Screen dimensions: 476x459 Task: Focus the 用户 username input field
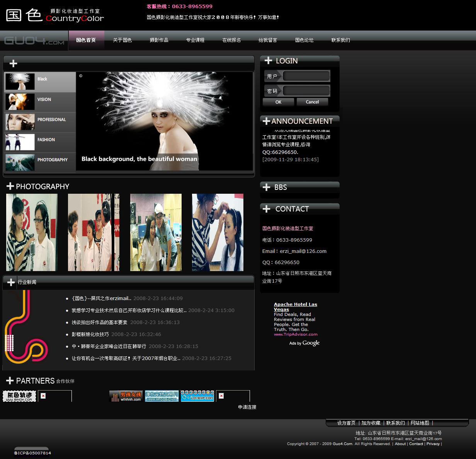(x=306, y=76)
